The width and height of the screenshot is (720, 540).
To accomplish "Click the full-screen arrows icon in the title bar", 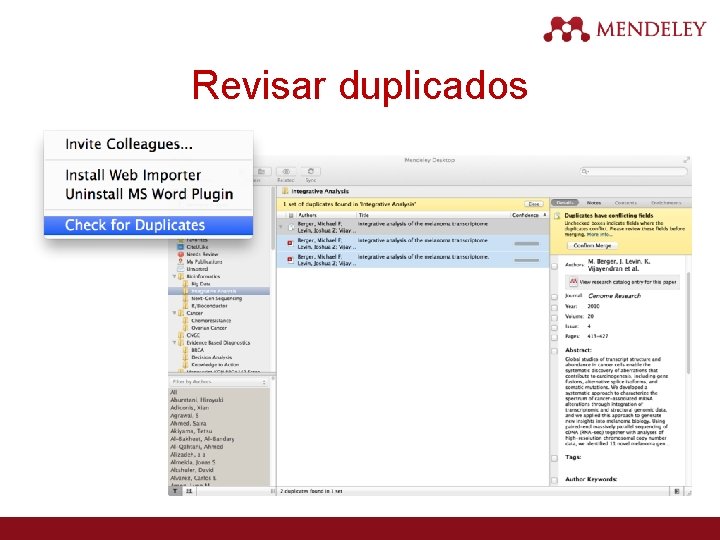I will click(x=686, y=160).
